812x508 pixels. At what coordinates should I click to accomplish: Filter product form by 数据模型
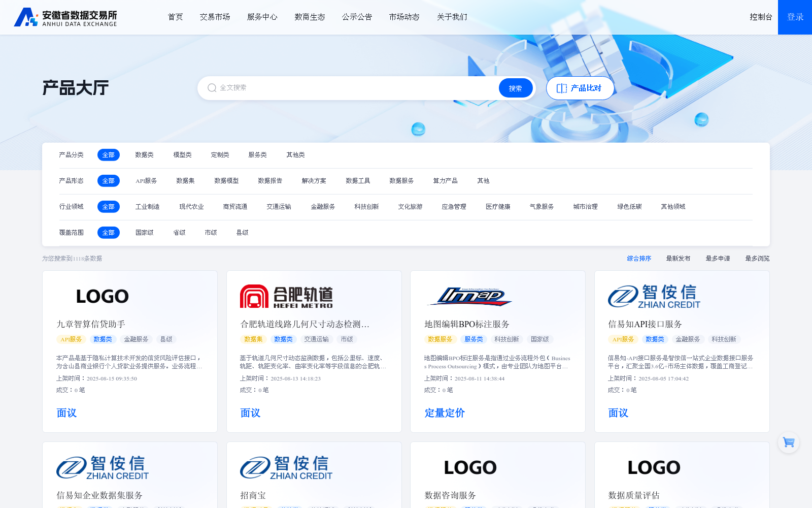(226, 181)
